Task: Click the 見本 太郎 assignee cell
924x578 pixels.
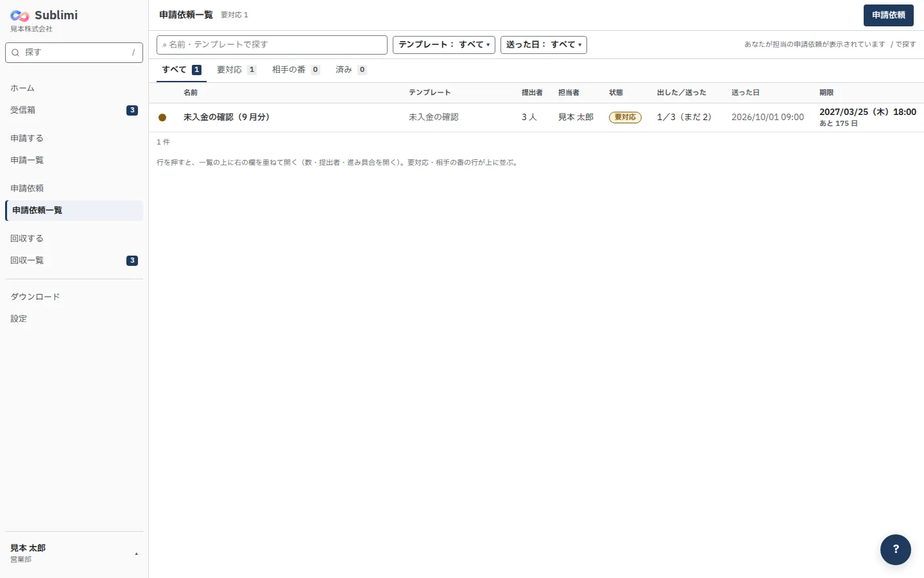Action: [576, 118]
